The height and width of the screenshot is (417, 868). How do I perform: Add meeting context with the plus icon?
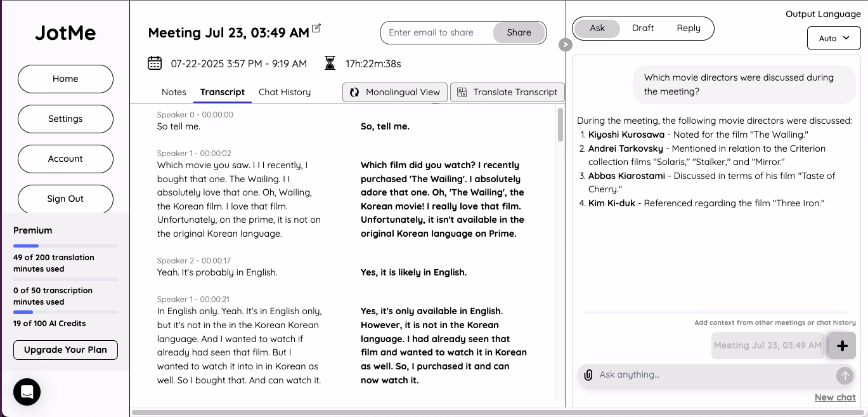pyautogui.click(x=842, y=346)
